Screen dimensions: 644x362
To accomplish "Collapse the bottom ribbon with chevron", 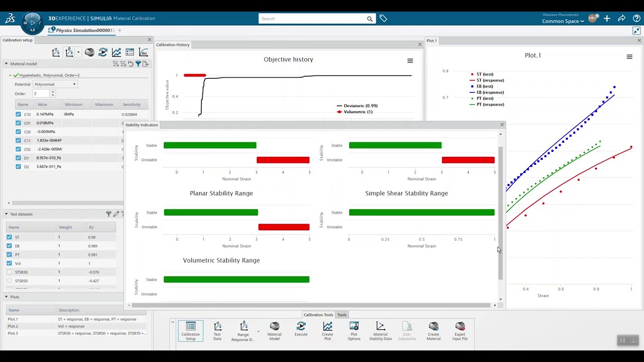I will click(x=173, y=322).
